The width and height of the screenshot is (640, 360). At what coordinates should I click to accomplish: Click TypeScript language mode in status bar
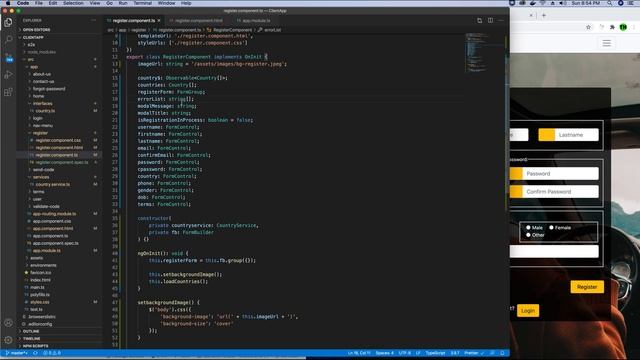[435, 353]
